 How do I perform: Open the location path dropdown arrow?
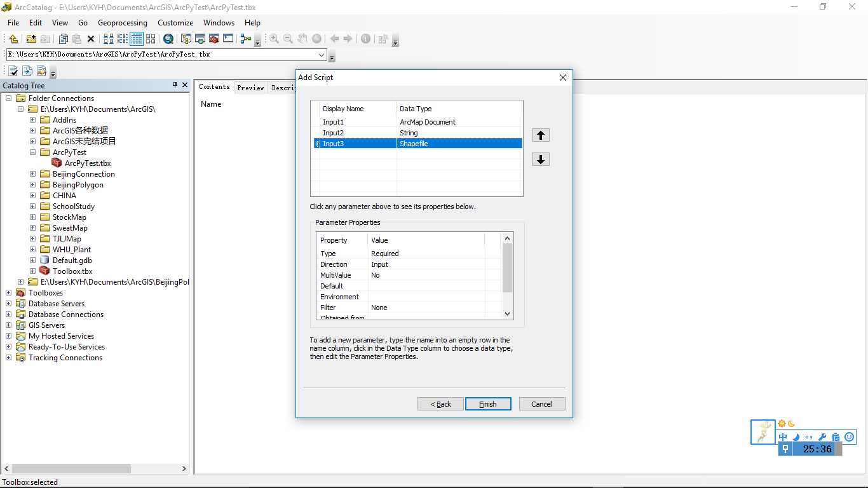pos(322,55)
